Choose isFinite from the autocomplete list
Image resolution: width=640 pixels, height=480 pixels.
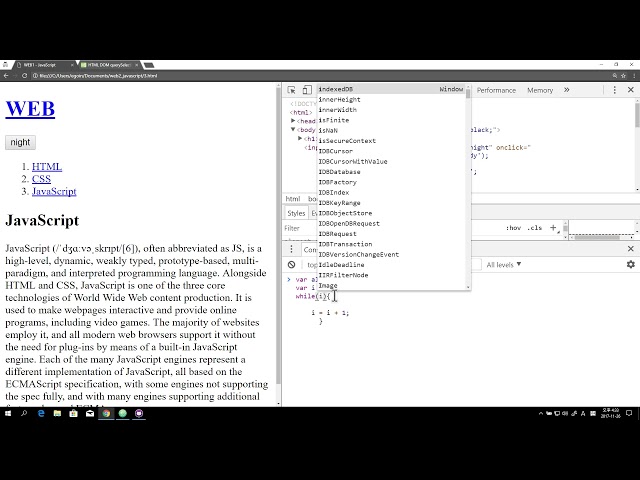(391, 120)
